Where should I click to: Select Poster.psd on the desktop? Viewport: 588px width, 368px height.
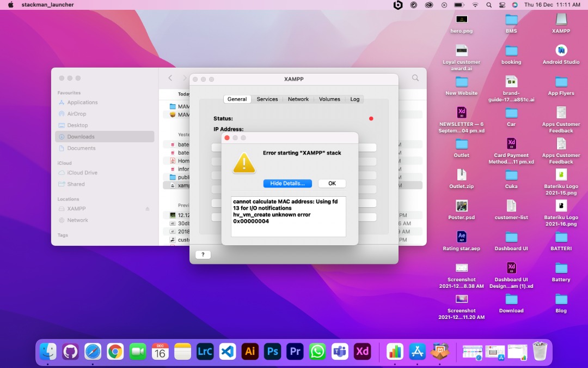461,210
